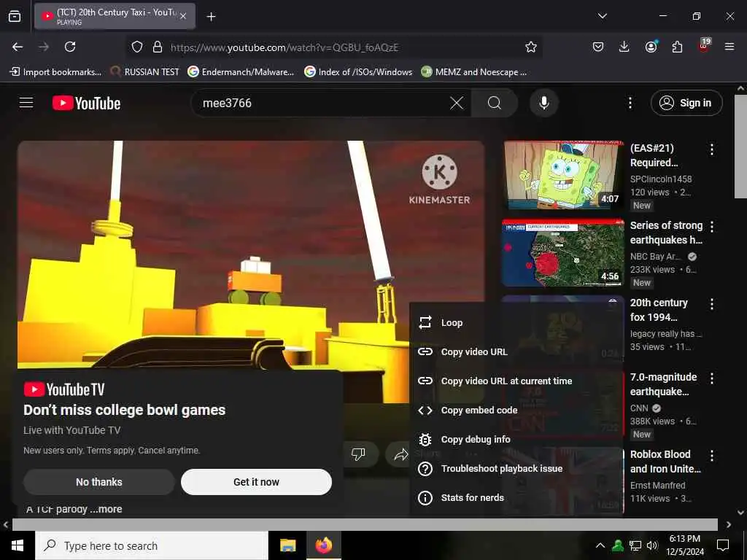Click the dislike thumbs-down button

pos(358,454)
